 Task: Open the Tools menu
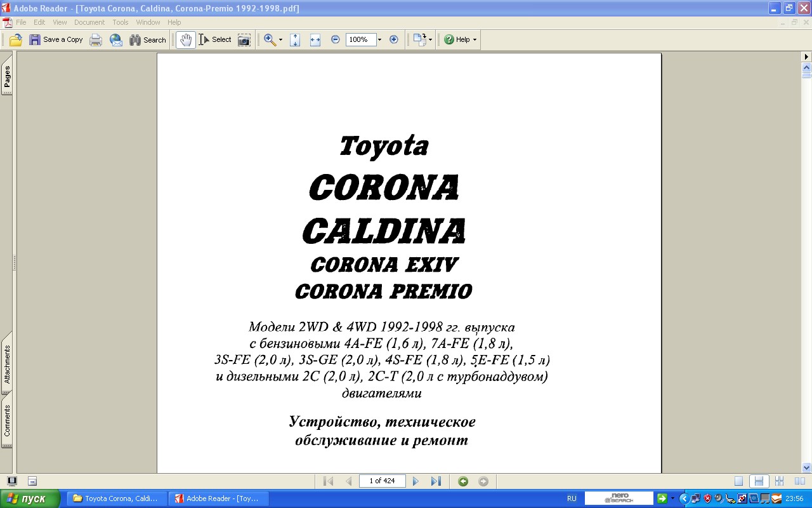(121, 22)
